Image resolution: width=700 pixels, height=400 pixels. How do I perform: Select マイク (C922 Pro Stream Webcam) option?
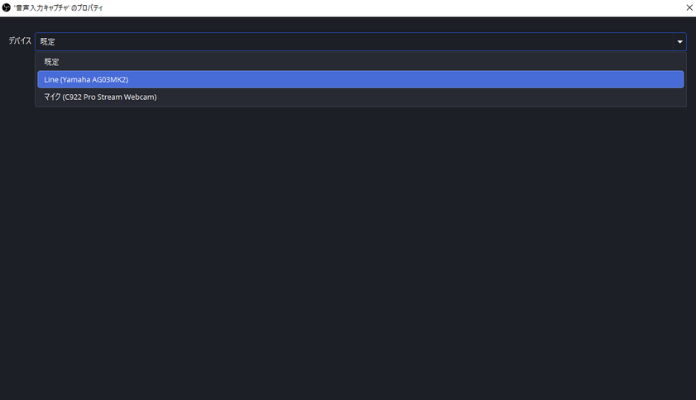click(x=361, y=97)
